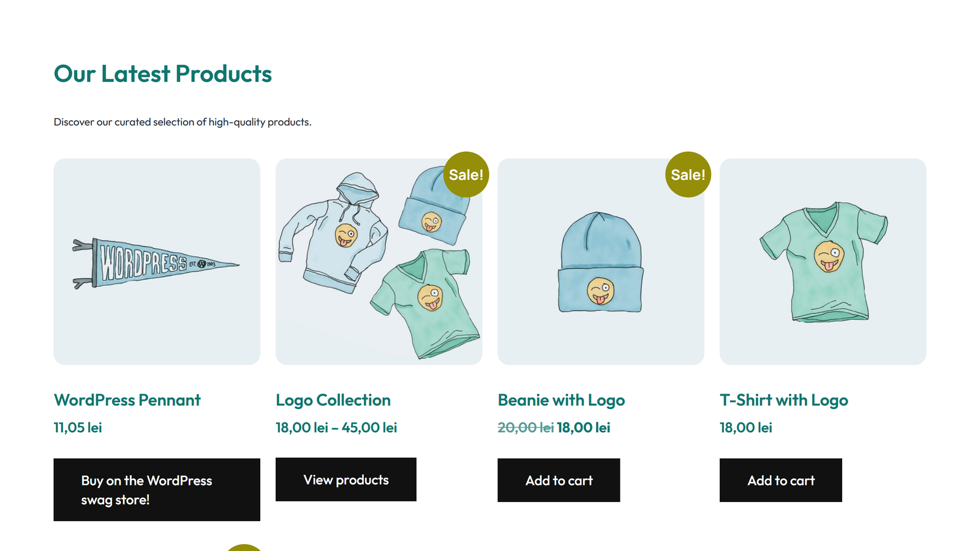This screenshot has height=551, width=980.
Task: Click Buy on the WordPress swag store
Action: click(157, 489)
